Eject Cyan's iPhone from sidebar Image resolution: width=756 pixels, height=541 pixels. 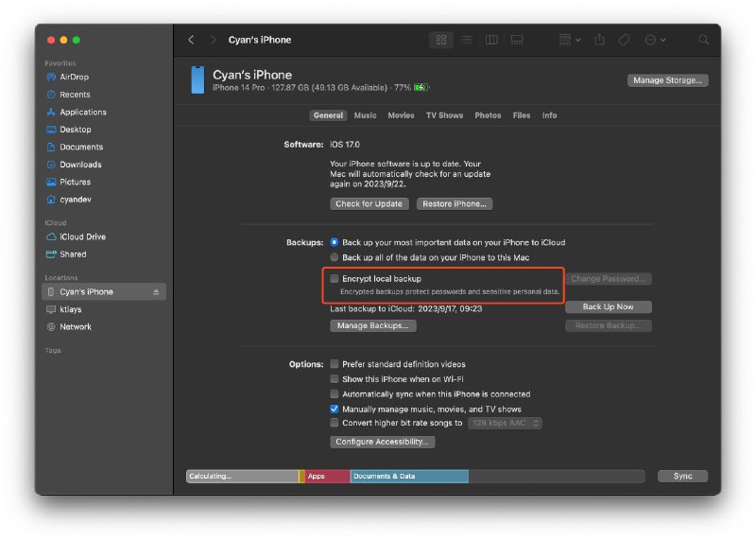click(156, 292)
